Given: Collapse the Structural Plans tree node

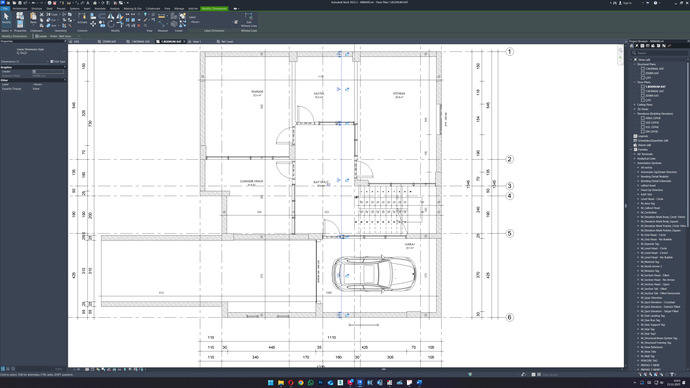Looking at the screenshot, I should pyautogui.click(x=635, y=64).
